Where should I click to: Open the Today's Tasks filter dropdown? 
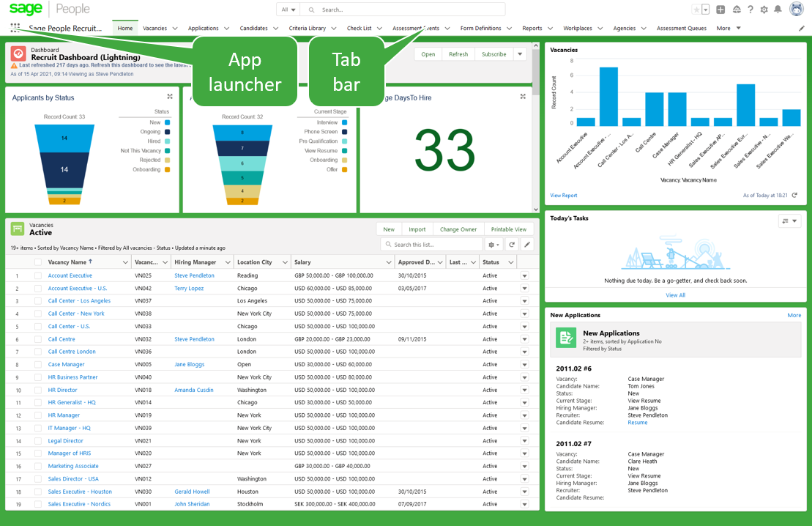coord(789,221)
